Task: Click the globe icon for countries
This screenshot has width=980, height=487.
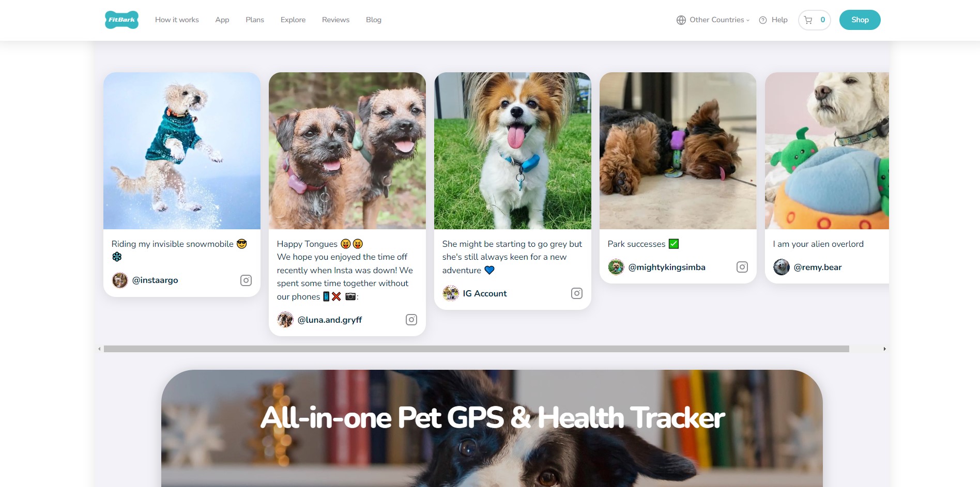Action: click(x=681, y=20)
